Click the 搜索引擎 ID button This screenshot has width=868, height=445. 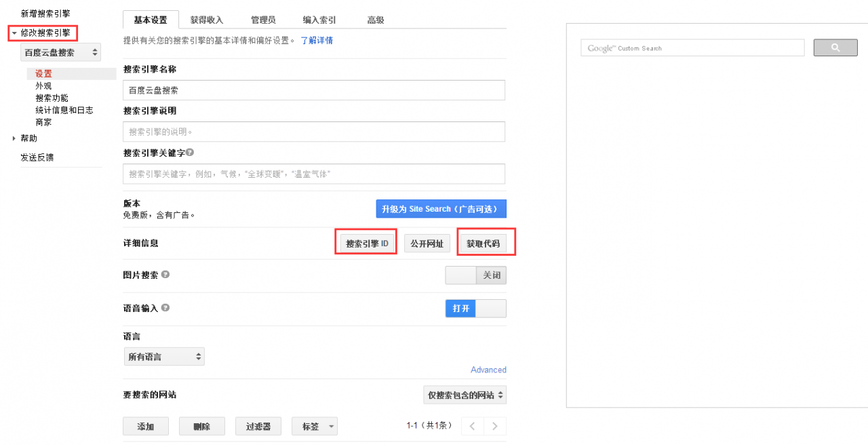pyautogui.click(x=367, y=243)
